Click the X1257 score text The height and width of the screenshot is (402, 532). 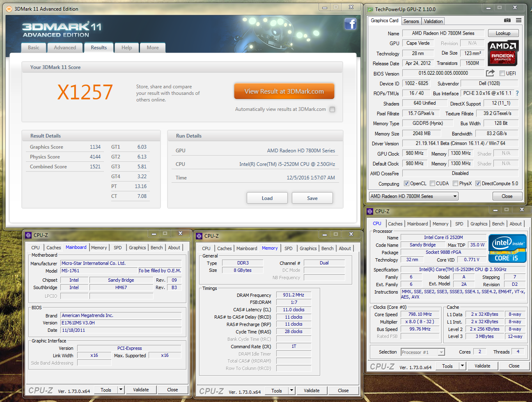[x=85, y=92]
